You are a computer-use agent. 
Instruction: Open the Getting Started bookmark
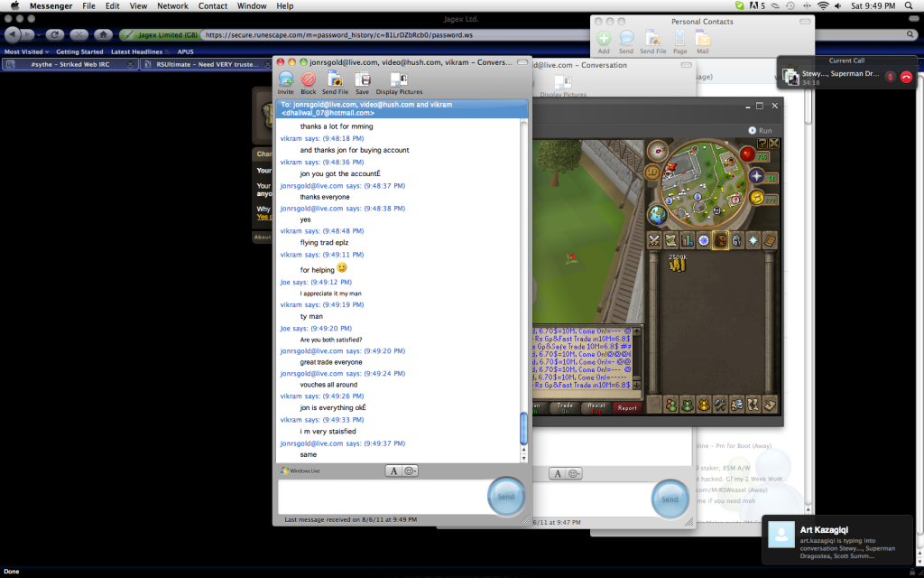tap(79, 51)
